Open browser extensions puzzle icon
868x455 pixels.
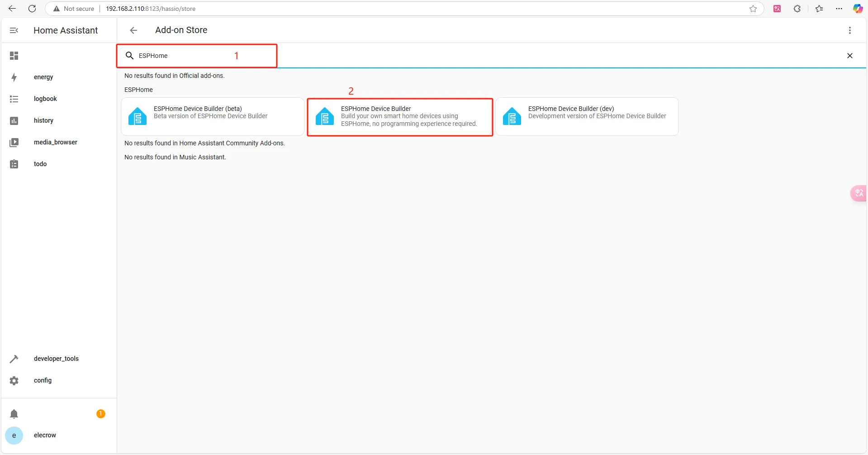coord(797,9)
